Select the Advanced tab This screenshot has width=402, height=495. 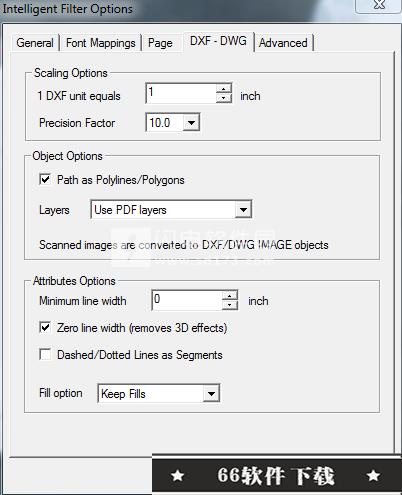point(283,43)
